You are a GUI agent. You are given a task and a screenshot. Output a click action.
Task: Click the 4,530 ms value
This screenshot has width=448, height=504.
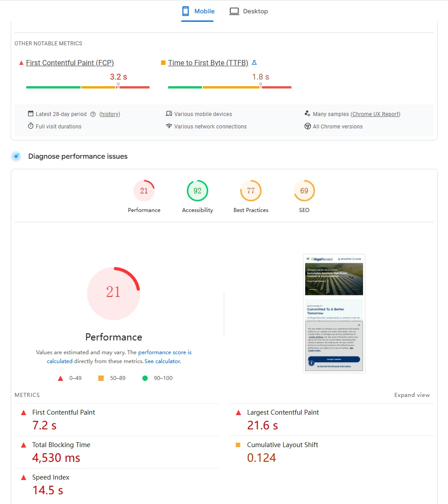56,458
